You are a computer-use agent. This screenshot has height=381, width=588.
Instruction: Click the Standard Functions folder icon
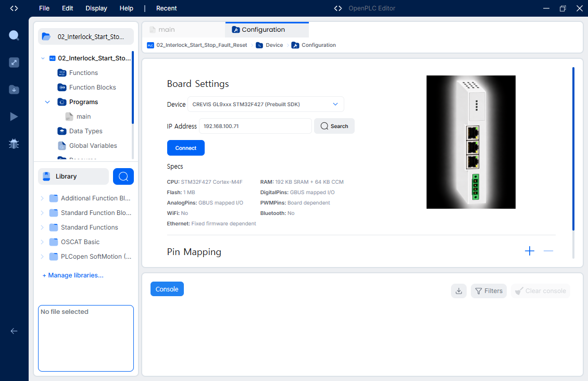54,227
